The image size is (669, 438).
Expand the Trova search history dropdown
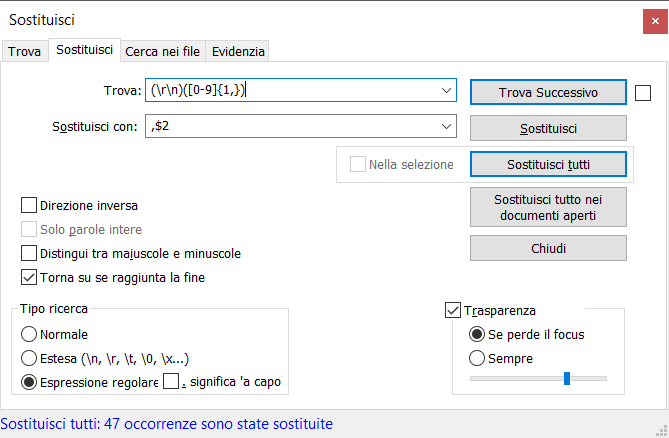pos(446,92)
